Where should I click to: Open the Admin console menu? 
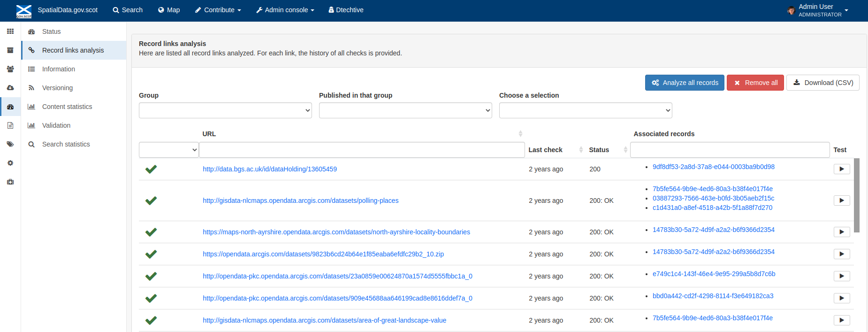[285, 10]
